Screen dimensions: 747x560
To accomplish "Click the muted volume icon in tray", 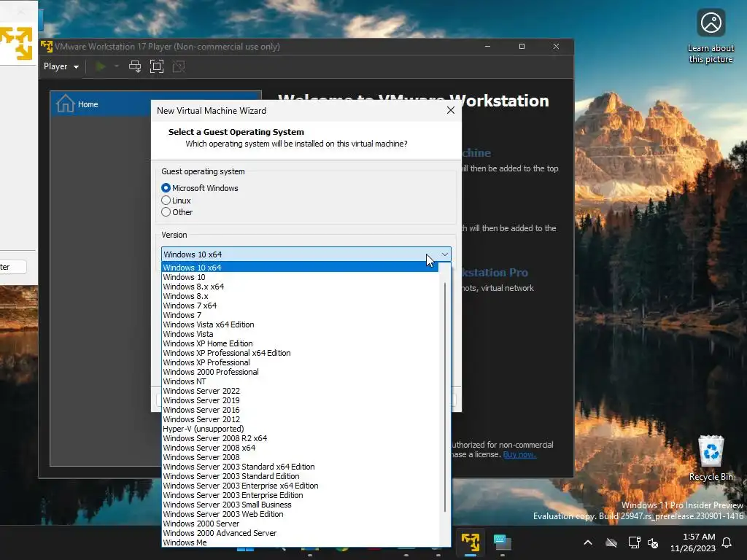I will pos(653,542).
